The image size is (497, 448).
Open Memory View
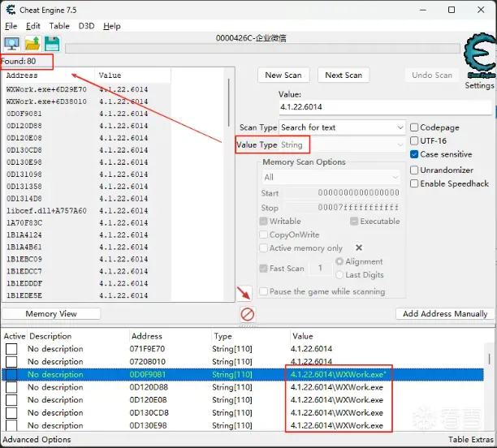pos(51,313)
